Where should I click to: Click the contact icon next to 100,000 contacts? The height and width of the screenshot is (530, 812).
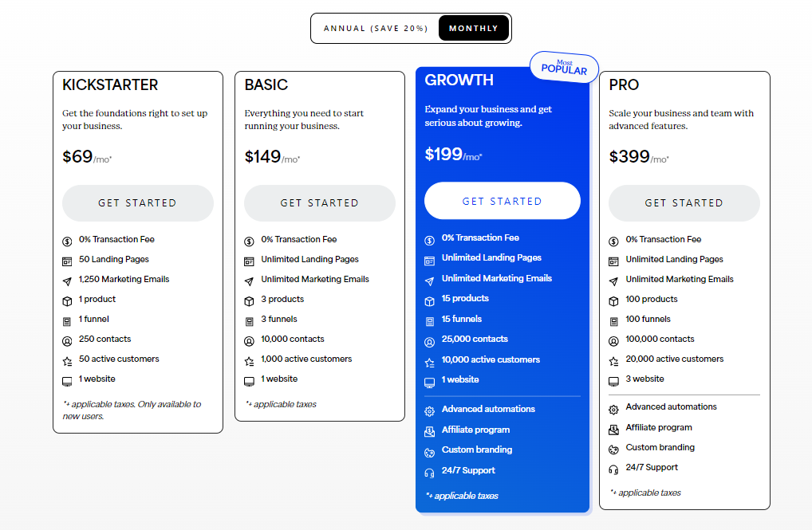(x=613, y=342)
